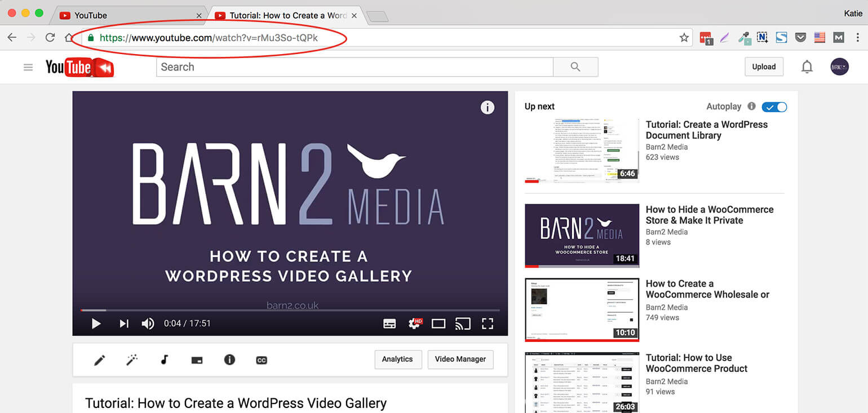The image size is (868, 413).
Task: Select the pencil edit icon below the video
Action: click(x=99, y=359)
